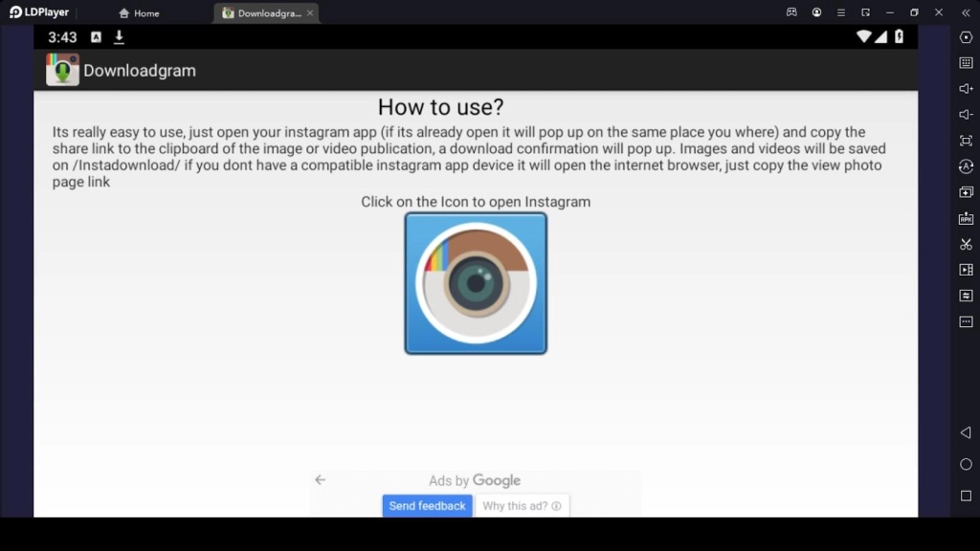This screenshot has width=980, height=551.
Task: Click the Instagram icon to open Instagram
Action: pos(476,283)
